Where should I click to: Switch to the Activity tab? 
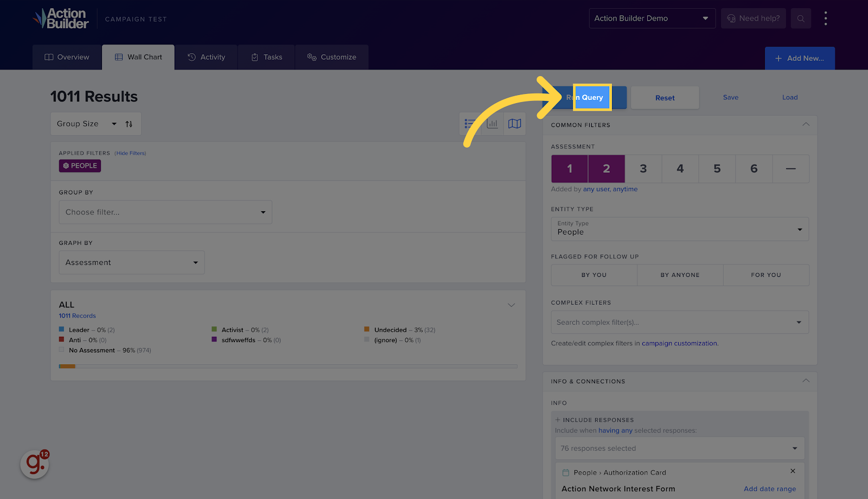coord(206,57)
